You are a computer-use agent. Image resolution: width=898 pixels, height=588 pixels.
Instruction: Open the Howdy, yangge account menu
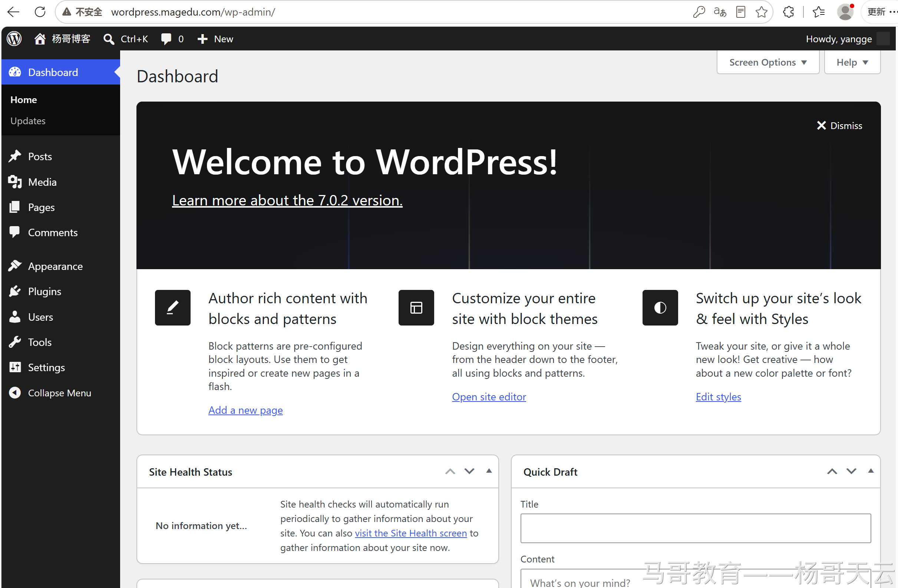pyautogui.click(x=847, y=39)
